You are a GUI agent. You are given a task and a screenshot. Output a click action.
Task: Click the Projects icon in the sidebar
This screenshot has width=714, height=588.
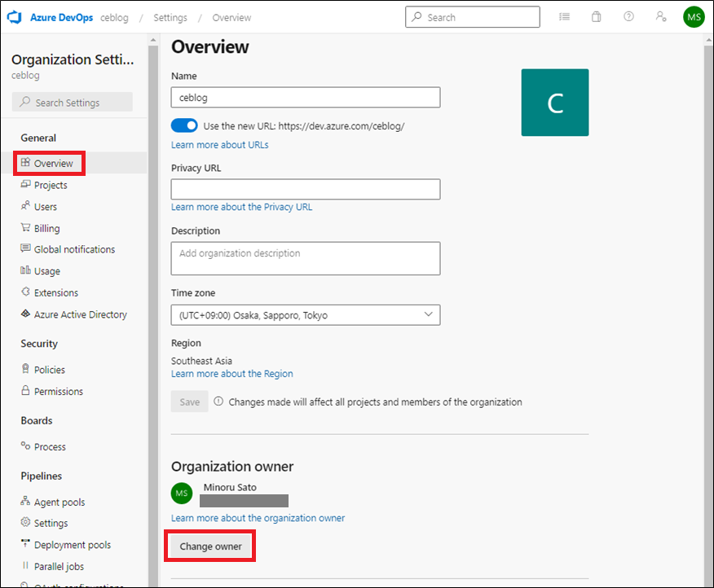[x=25, y=184]
